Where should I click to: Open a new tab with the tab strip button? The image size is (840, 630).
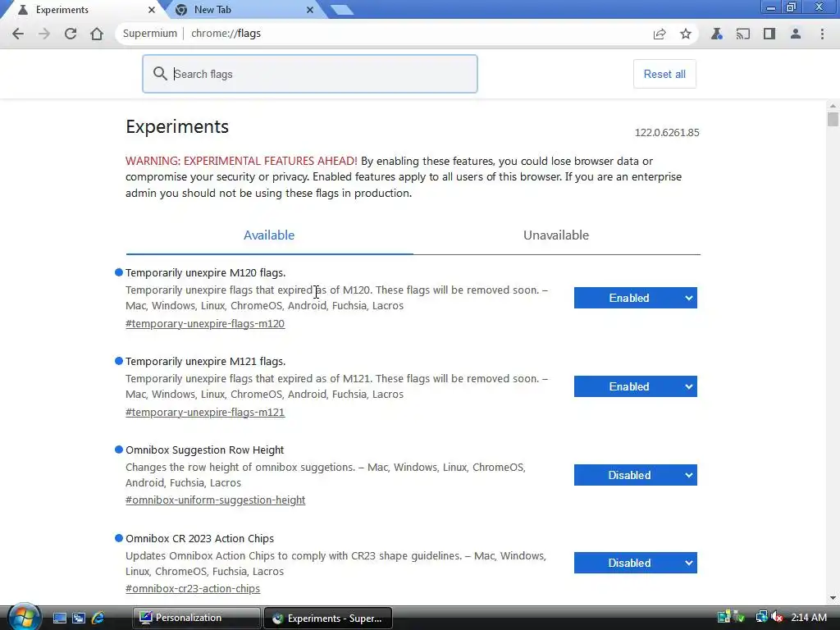pyautogui.click(x=341, y=10)
